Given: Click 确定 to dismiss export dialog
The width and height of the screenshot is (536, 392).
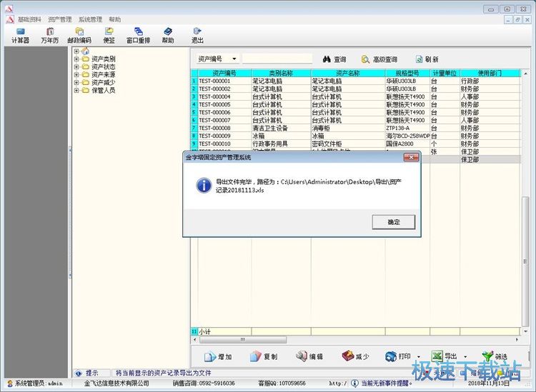Looking at the screenshot, I should [394, 222].
